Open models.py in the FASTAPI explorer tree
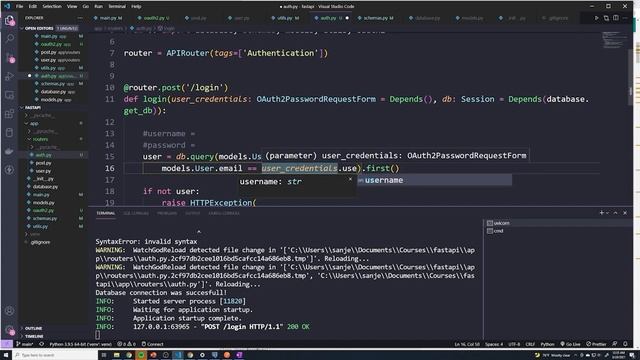This screenshot has width=640, height=360. point(53,202)
